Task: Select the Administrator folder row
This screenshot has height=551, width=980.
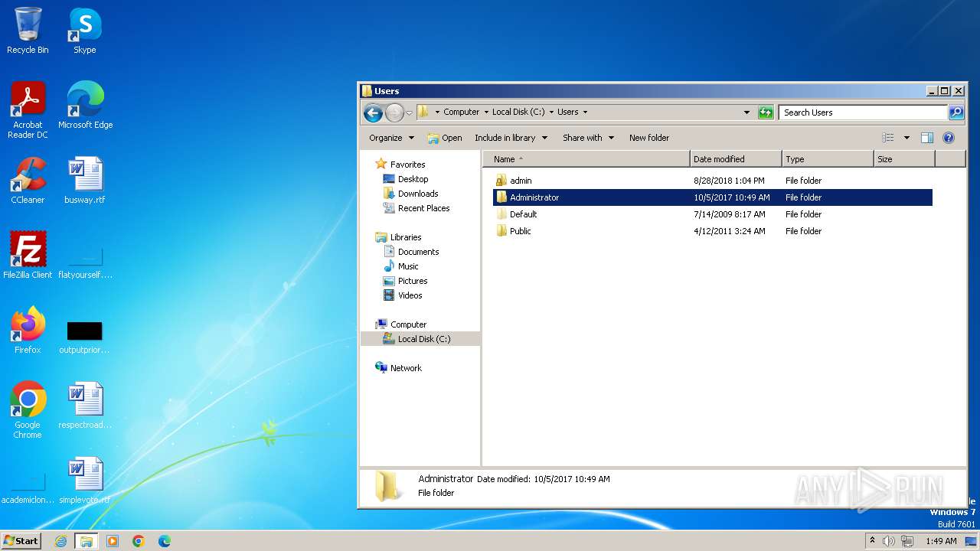Action: [x=713, y=197]
